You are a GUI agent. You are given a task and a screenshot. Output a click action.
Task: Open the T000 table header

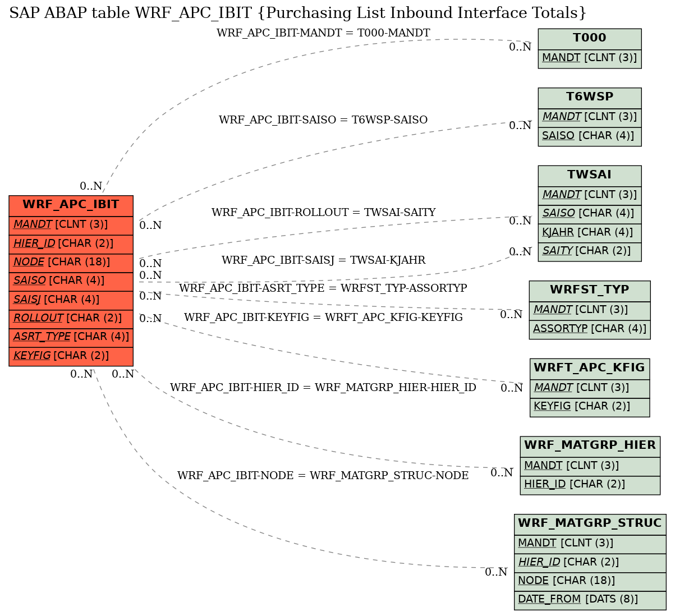click(590, 38)
